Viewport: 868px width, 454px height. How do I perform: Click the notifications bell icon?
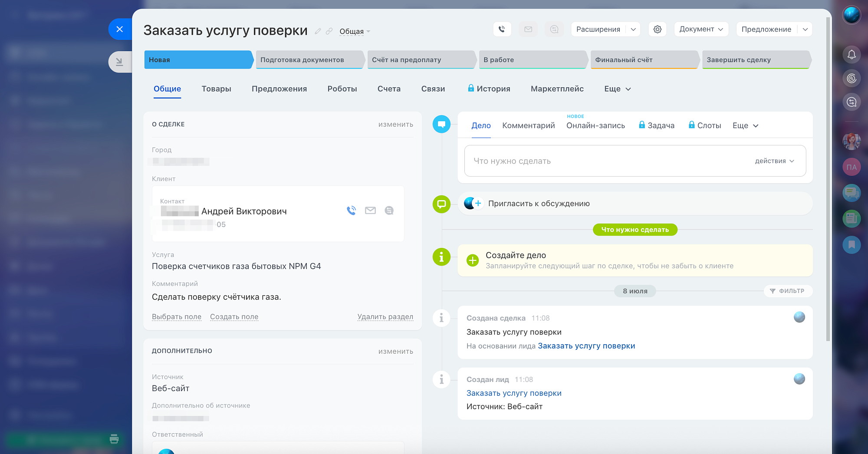pos(852,55)
